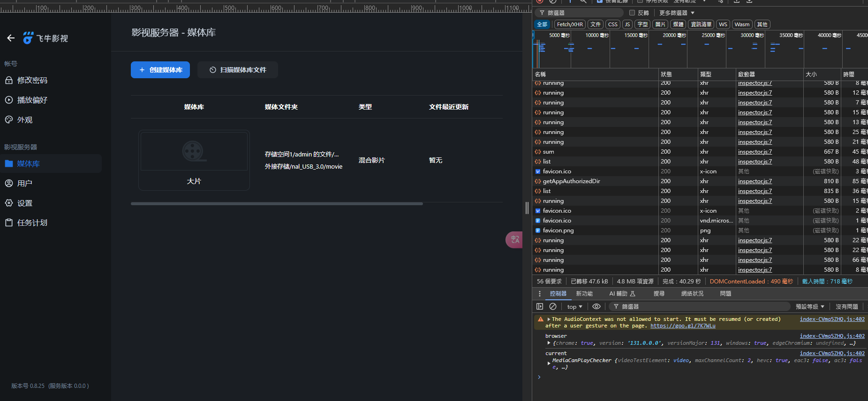Toggle the Fetch/XHR filter

(x=570, y=24)
